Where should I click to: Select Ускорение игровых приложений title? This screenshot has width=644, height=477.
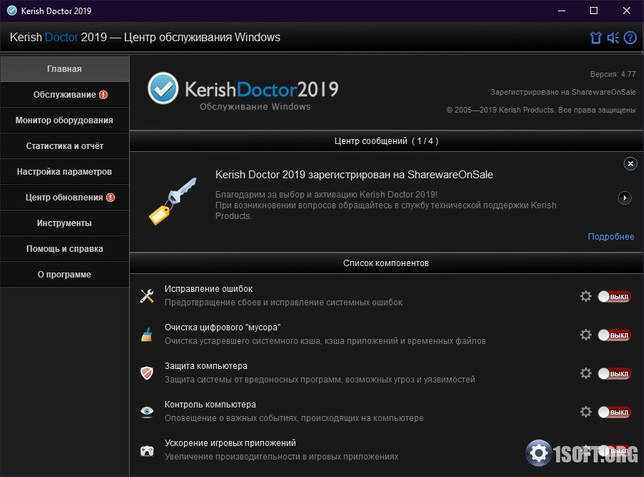tap(230, 443)
